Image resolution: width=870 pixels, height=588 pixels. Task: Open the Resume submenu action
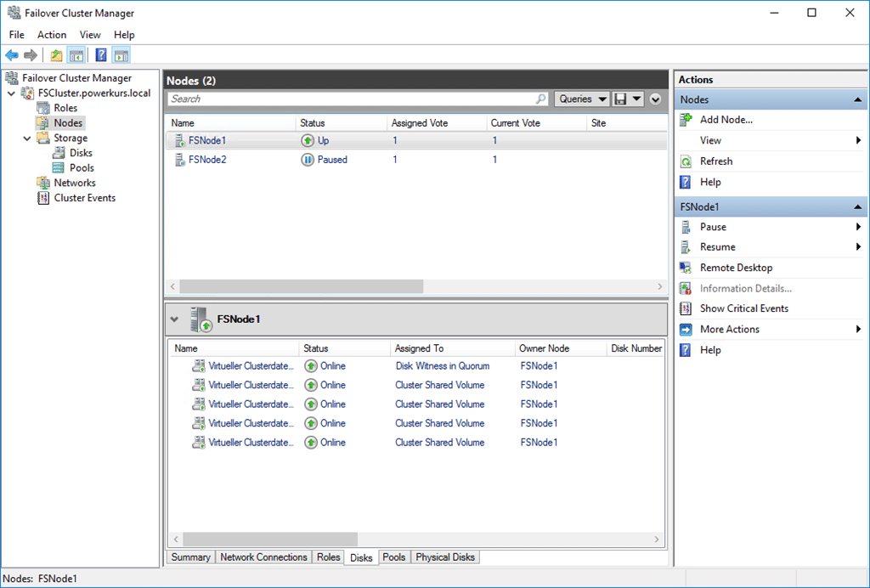point(771,247)
